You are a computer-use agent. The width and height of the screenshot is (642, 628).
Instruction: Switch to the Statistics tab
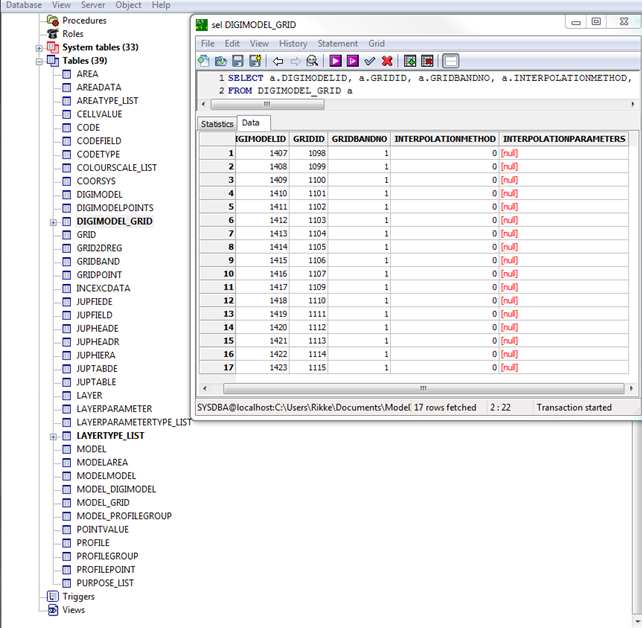click(x=217, y=124)
